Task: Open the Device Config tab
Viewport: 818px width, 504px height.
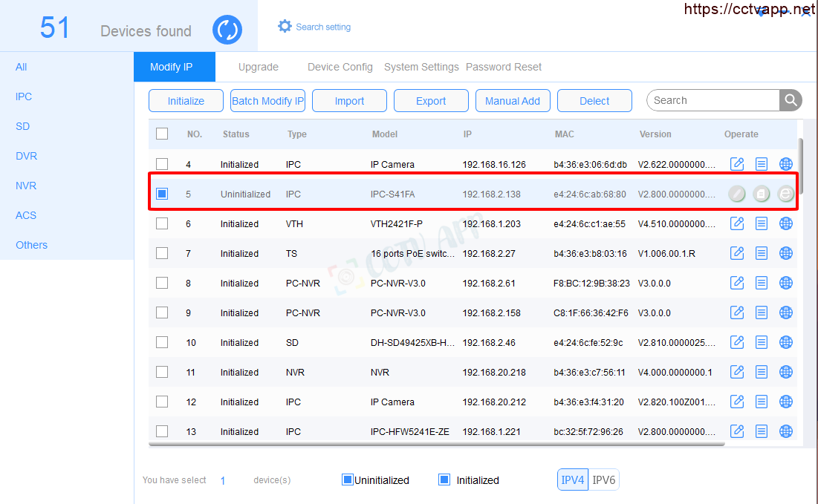Action: pos(340,67)
